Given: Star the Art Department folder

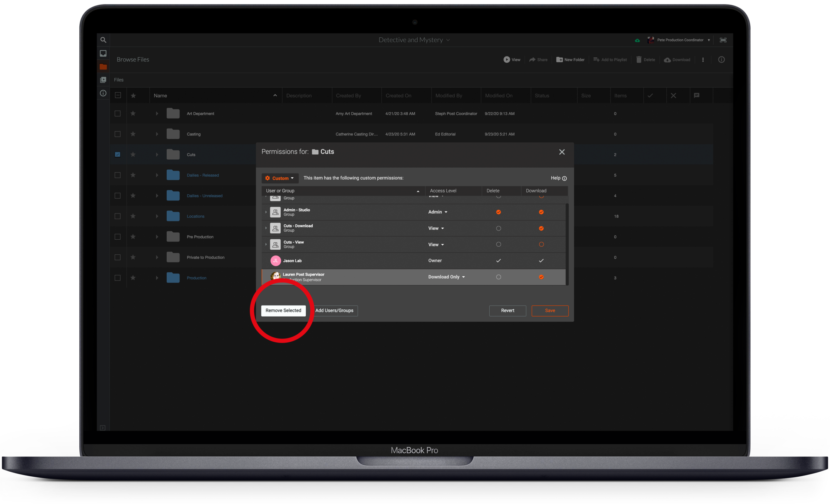Looking at the screenshot, I should tap(133, 113).
